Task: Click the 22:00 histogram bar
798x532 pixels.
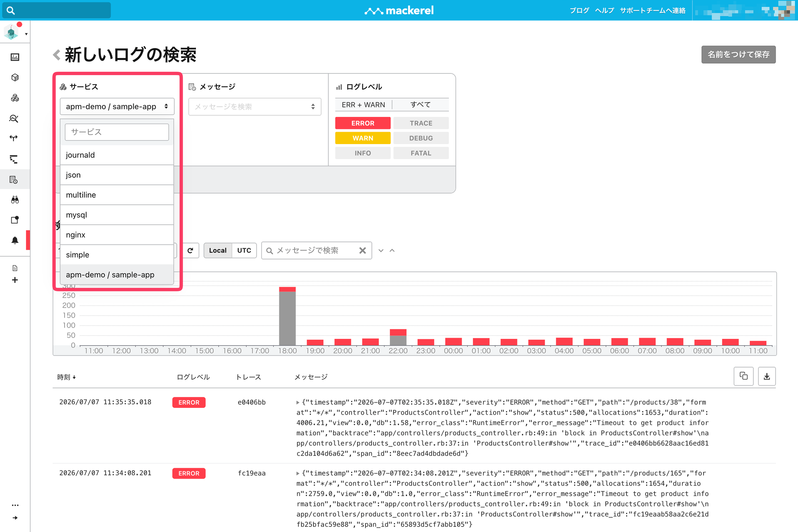Action: [398, 337]
